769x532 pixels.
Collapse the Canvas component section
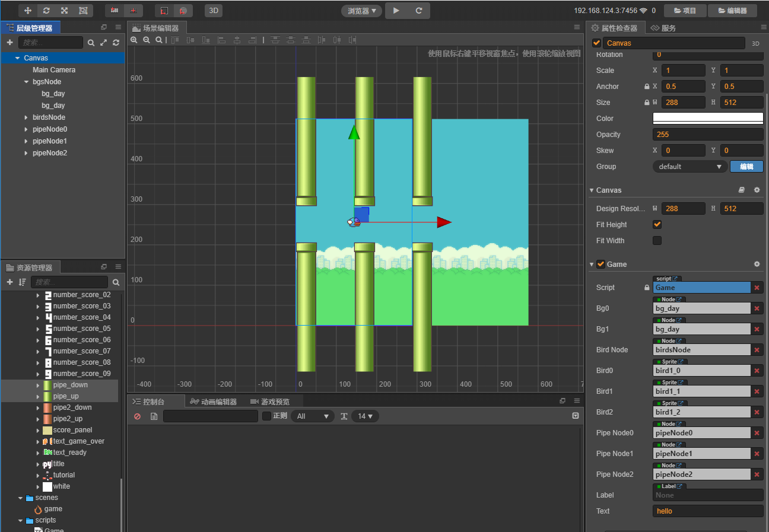point(592,190)
